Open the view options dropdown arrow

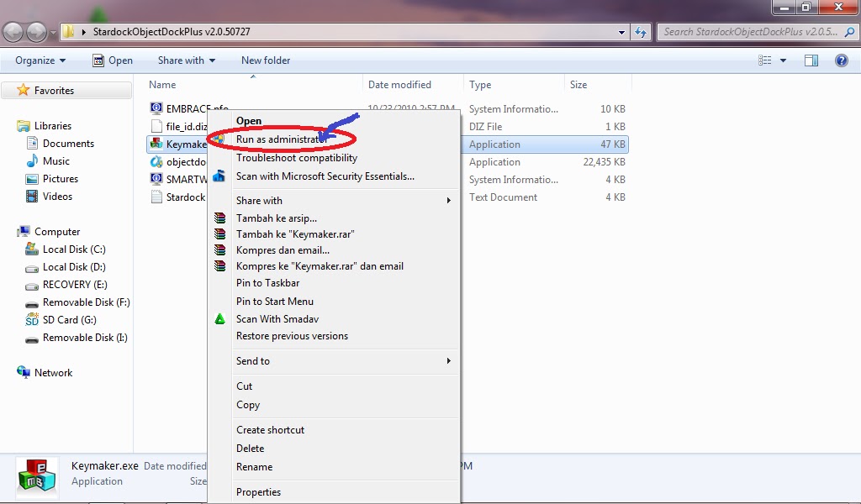tap(783, 60)
